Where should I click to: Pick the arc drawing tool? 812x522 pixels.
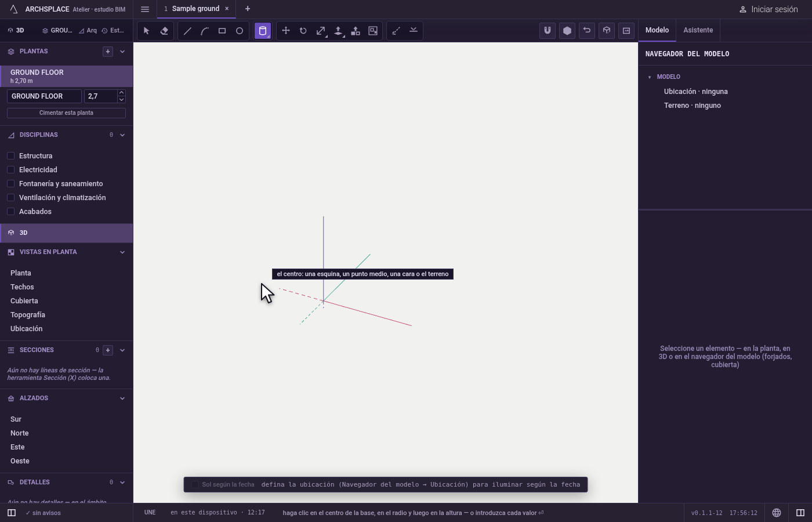click(205, 31)
